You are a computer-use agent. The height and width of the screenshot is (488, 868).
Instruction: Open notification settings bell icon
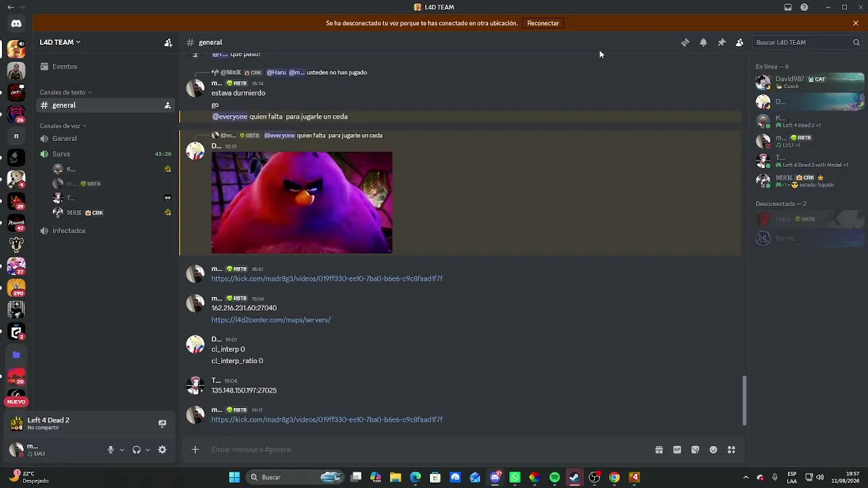[x=703, y=42]
